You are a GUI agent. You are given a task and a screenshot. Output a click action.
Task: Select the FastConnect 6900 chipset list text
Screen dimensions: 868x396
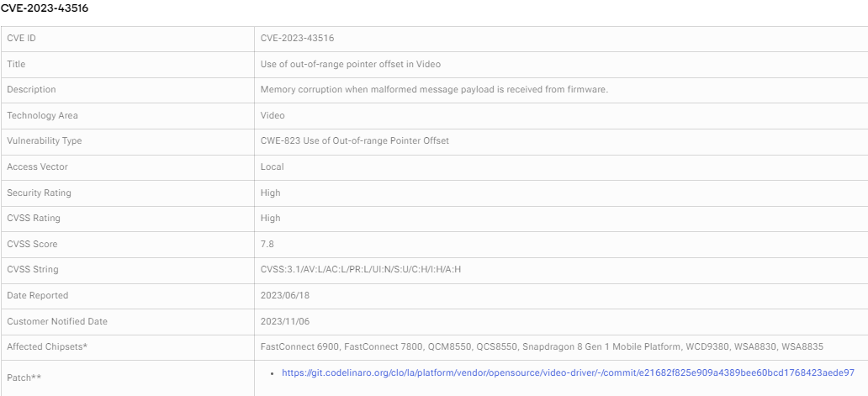point(542,346)
